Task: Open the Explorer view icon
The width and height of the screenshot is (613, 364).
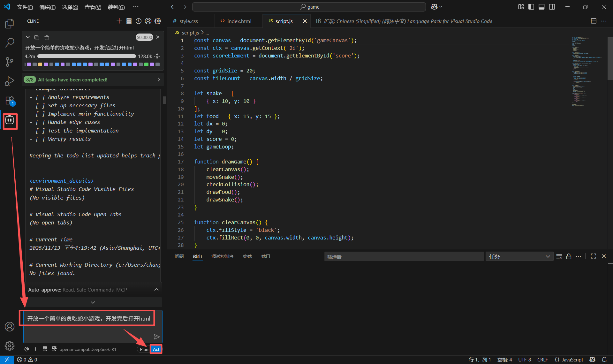Action: (10, 23)
